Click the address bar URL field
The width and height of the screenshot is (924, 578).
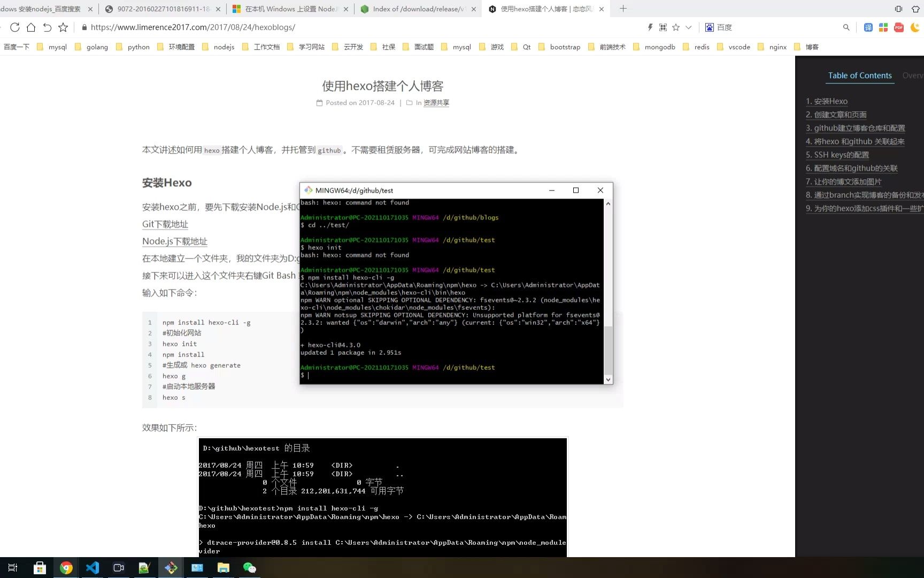pos(358,27)
